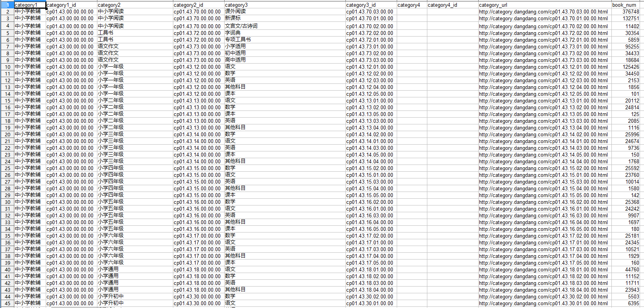Click category3_id cell cp01.43.13.04.00.00
This screenshot has width=644, height=308.
tap(371, 128)
